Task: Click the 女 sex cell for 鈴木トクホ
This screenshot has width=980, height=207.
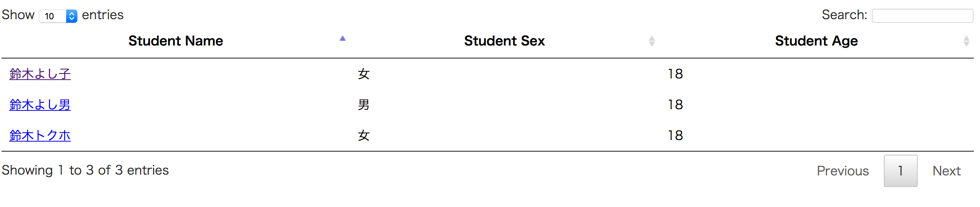Action: [x=363, y=135]
